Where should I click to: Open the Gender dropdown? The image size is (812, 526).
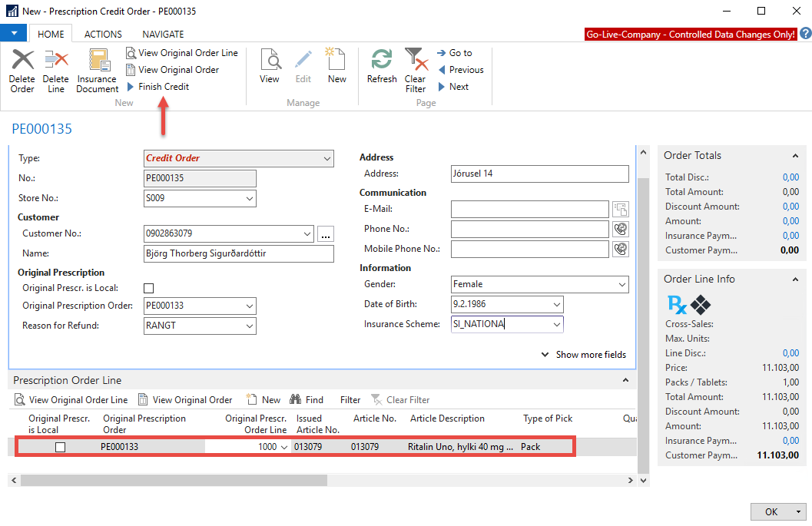tap(621, 284)
